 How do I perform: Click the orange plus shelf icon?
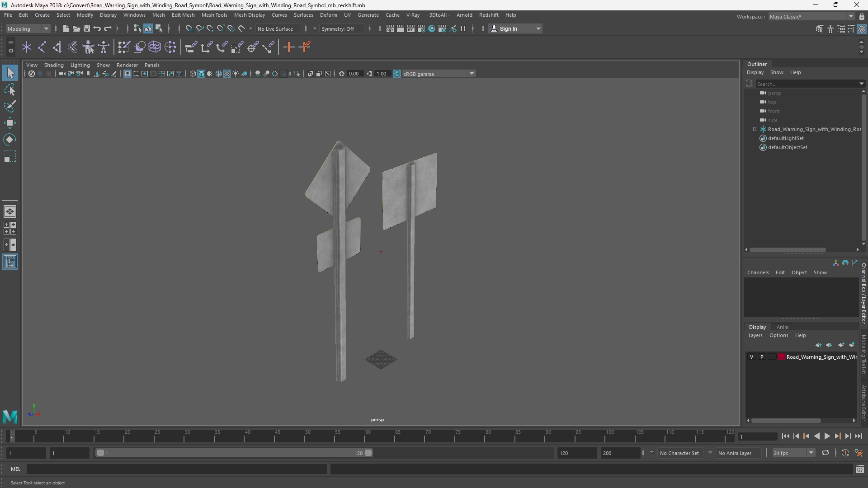click(288, 47)
